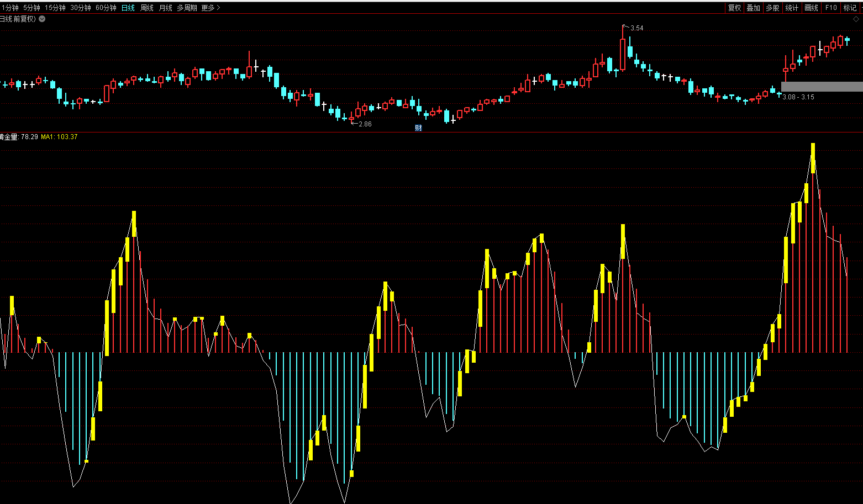Open 统计 statistics tool
The height and width of the screenshot is (504, 863).
[x=792, y=8]
